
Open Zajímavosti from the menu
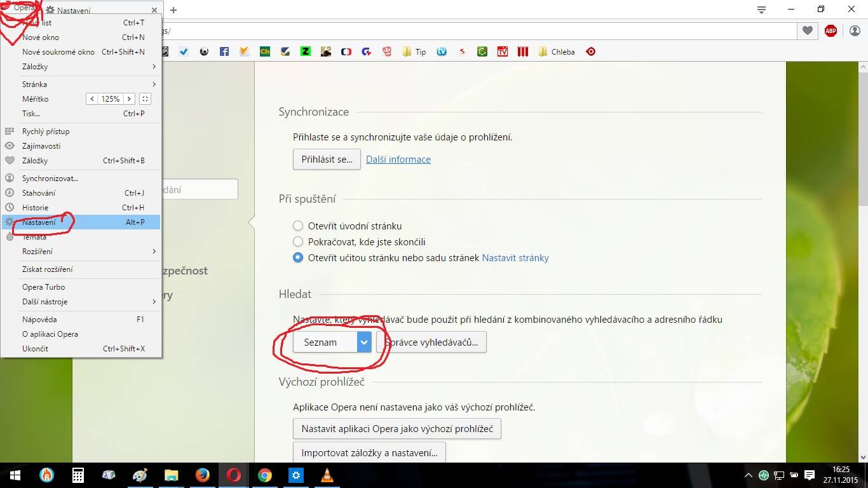point(81,146)
